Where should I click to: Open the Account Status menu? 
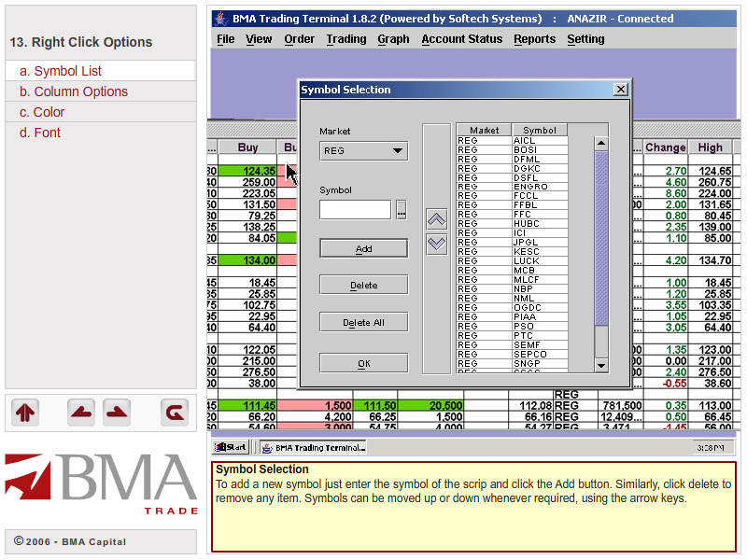462,39
